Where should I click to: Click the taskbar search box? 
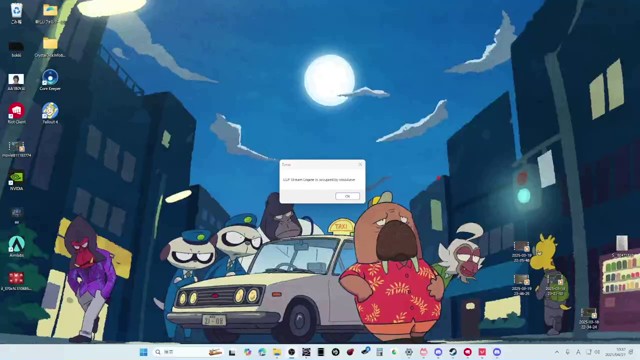[189, 352]
